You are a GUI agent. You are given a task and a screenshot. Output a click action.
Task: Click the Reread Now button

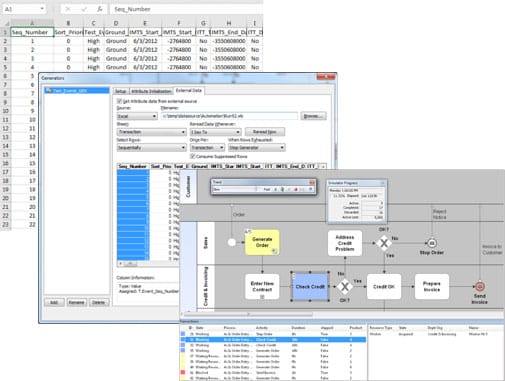[x=265, y=132]
